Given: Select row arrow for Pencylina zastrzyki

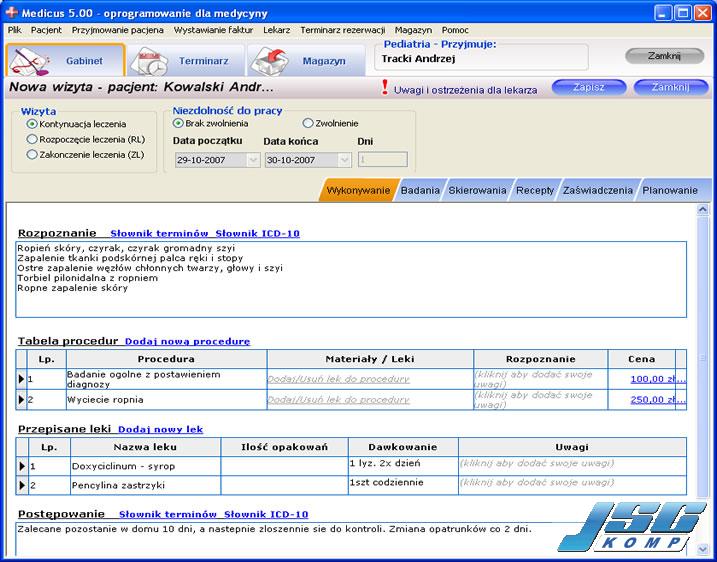Looking at the screenshot, I should pos(22,485).
